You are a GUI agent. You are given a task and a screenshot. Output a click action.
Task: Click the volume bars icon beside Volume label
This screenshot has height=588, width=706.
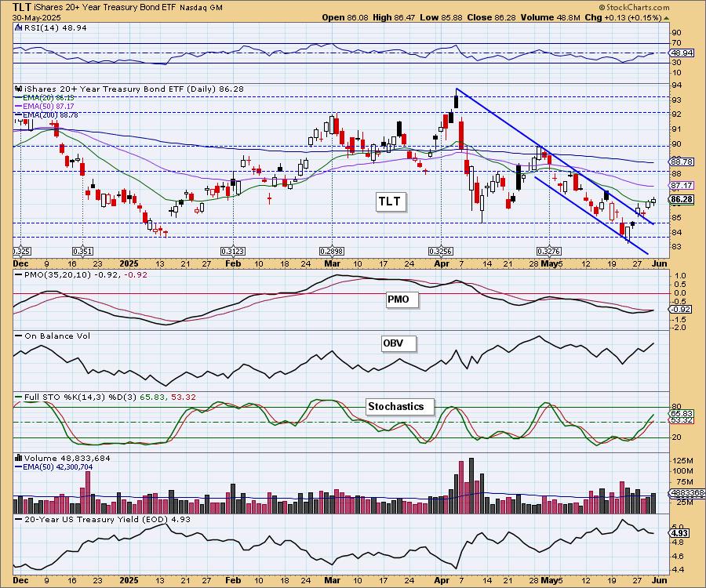19,458
